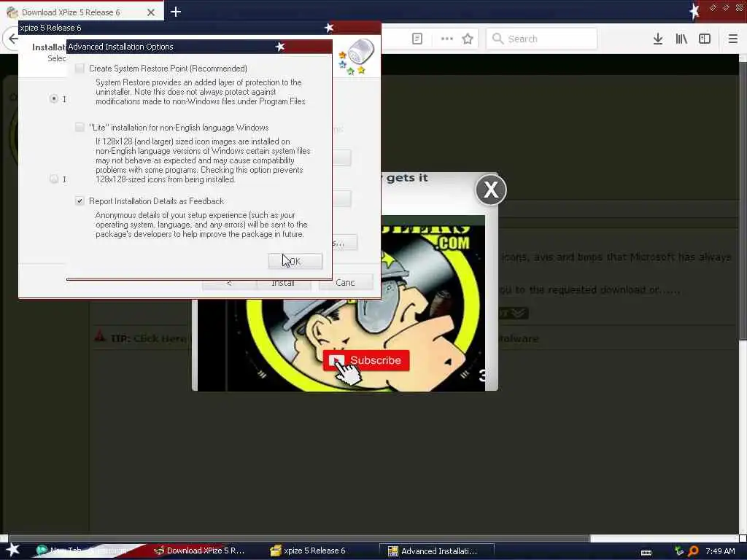
Task: Open a new browser tab with plus icon
Action: click(x=175, y=12)
